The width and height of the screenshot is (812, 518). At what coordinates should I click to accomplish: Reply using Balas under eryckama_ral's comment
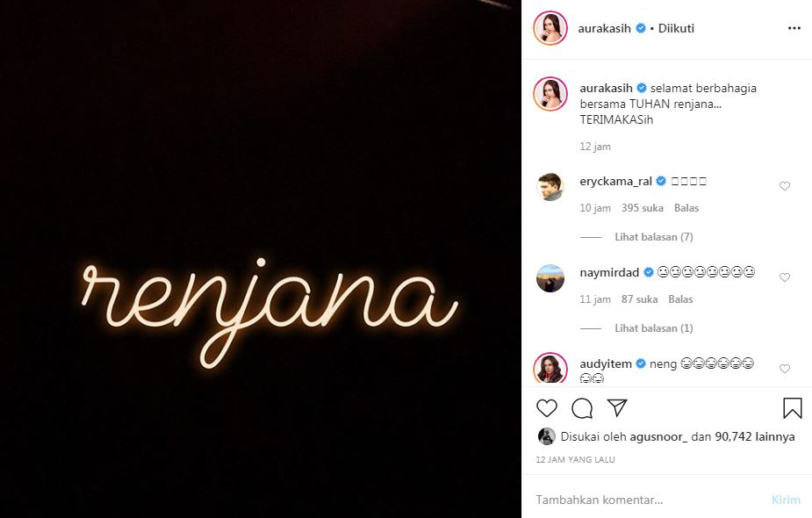click(686, 207)
